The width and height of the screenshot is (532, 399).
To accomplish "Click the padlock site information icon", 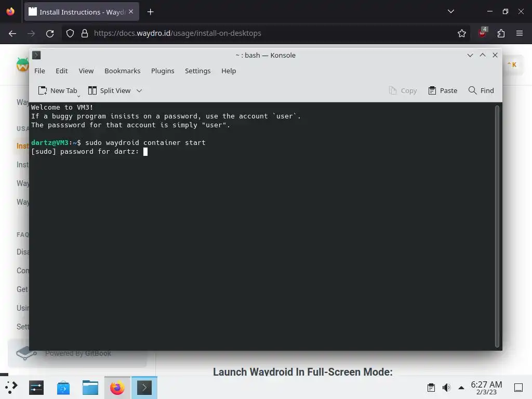I will coord(85,33).
